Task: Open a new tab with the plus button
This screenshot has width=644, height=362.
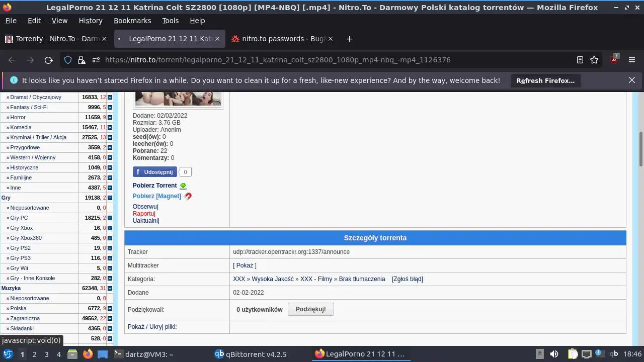Action: (349, 39)
